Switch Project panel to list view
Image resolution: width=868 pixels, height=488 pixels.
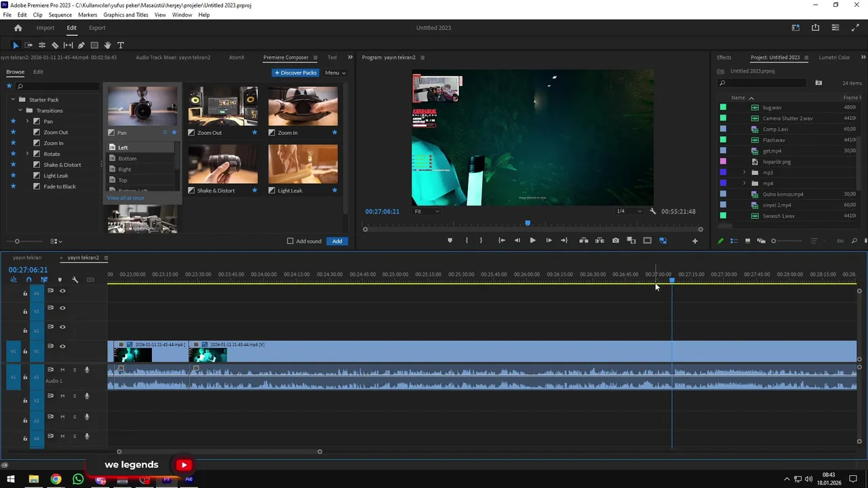tap(734, 241)
